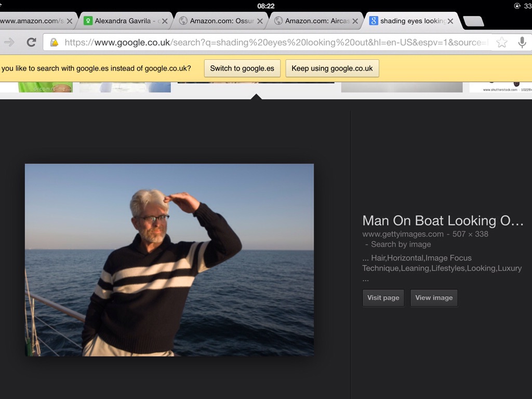This screenshot has width=532, height=399.
Task: Close the Alexandra Gavrila tab
Action: point(165,21)
